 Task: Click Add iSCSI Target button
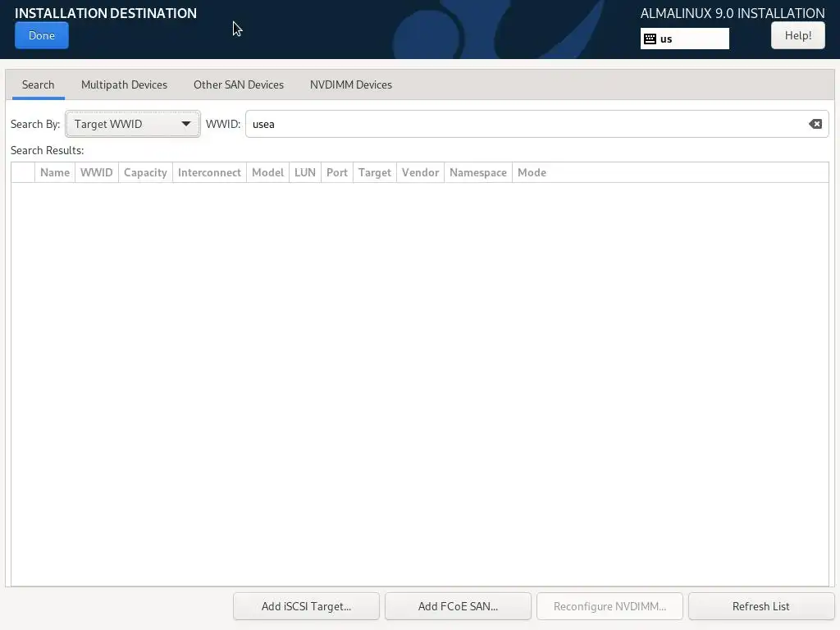pyautogui.click(x=306, y=606)
